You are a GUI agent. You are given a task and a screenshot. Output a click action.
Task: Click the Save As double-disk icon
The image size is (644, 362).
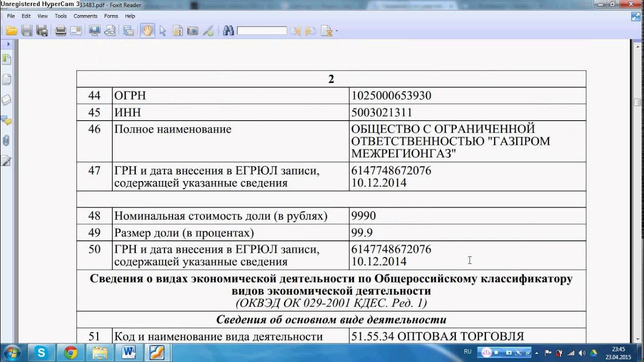point(42,31)
